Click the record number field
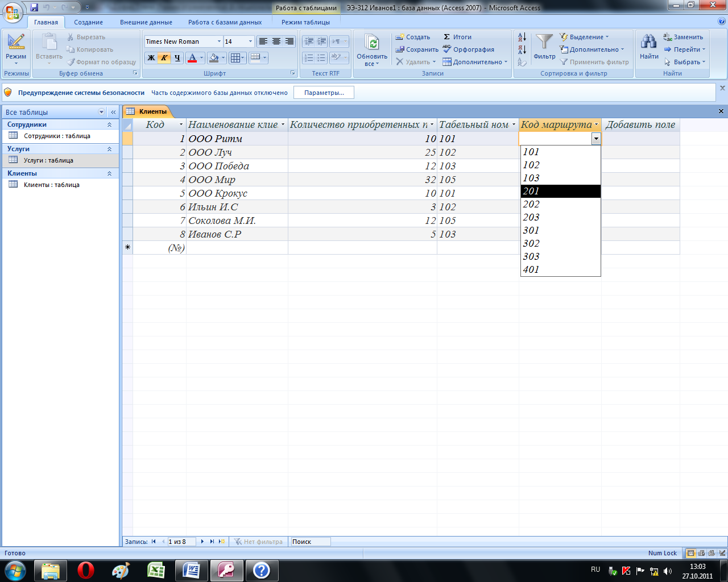728x582 pixels. pyautogui.click(x=181, y=542)
